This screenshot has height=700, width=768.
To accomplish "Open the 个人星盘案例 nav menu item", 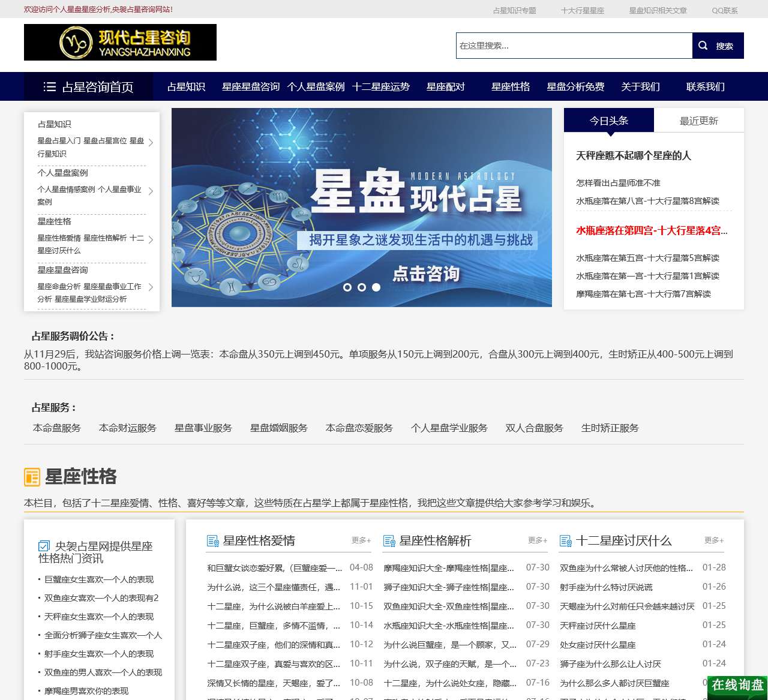I will (x=316, y=87).
